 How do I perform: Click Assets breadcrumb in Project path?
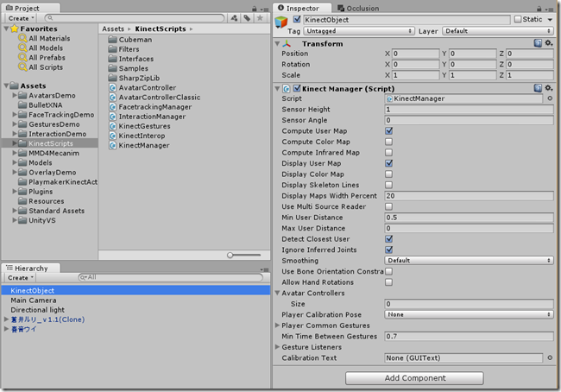pyautogui.click(x=113, y=28)
